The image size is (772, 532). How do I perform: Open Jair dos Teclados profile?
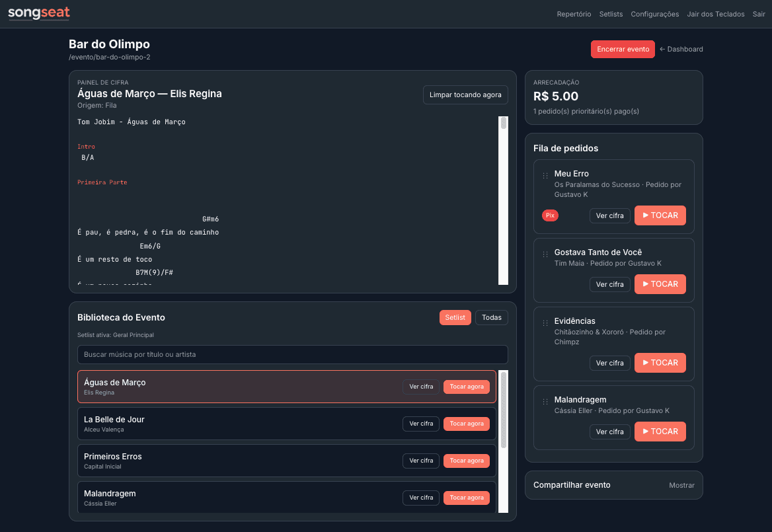tap(715, 15)
